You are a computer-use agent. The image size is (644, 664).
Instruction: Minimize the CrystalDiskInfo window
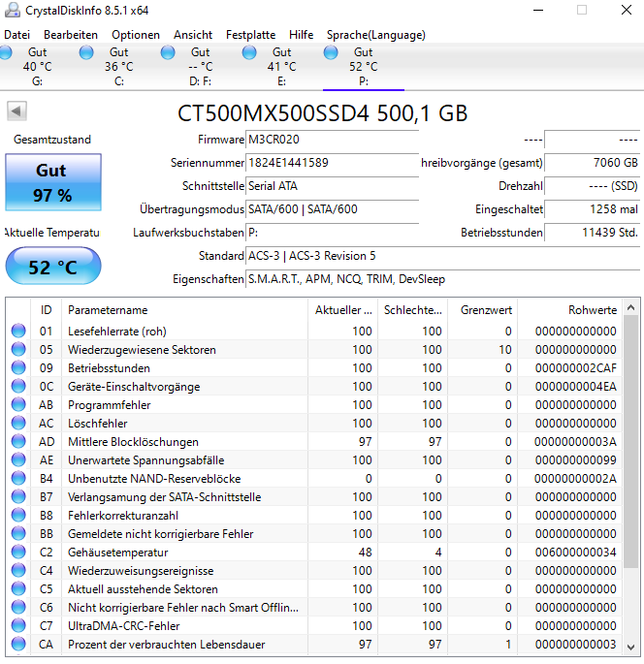coord(538,10)
